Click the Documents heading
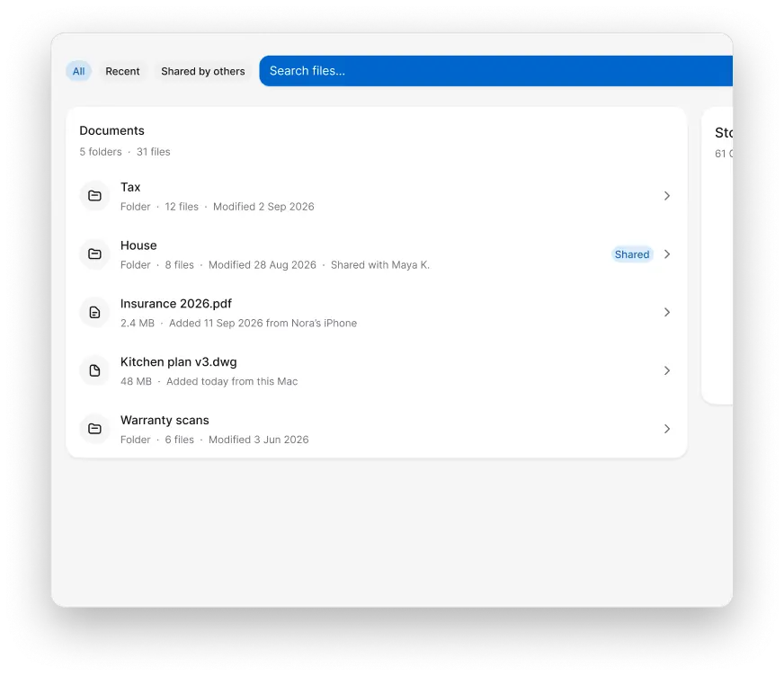Viewport: 784px width, 676px height. coord(112,130)
